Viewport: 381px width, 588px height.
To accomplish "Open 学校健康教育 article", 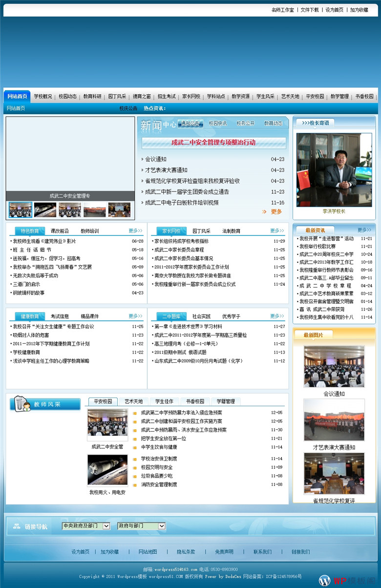I will pyautogui.click(x=26, y=352).
